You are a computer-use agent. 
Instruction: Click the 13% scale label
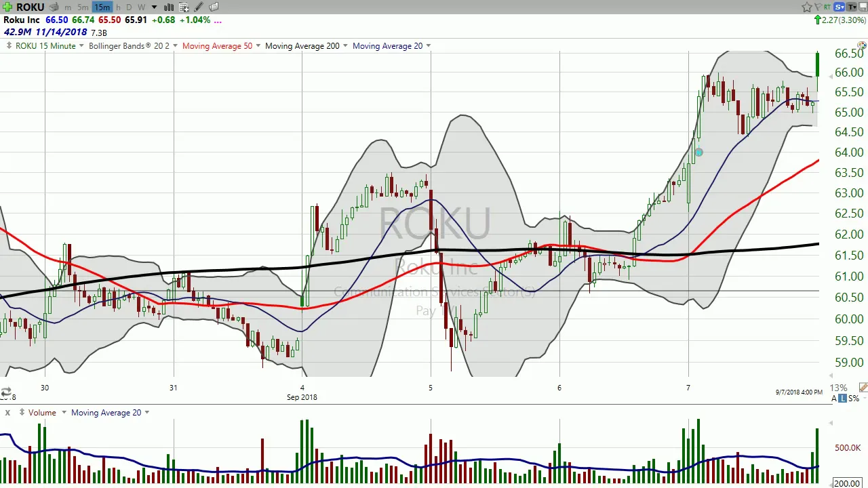pos(838,388)
